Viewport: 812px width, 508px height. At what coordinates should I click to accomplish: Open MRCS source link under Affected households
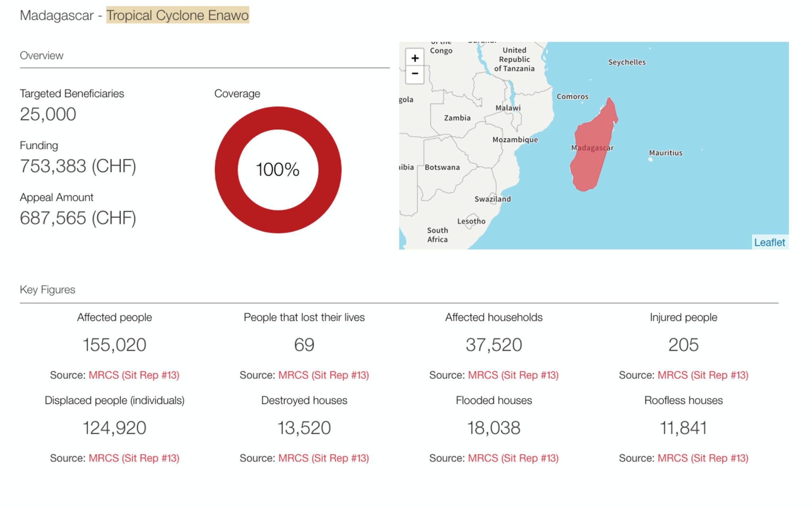click(513, 375)
